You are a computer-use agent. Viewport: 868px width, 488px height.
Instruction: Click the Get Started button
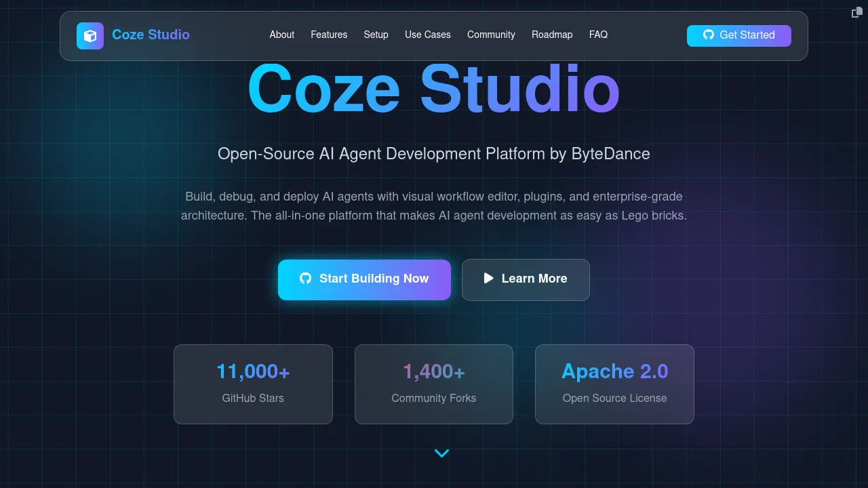point(739,36)
